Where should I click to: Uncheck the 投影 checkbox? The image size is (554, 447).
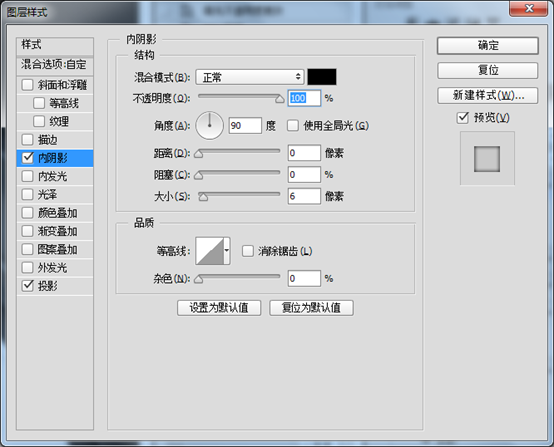(x=27, y=286)
